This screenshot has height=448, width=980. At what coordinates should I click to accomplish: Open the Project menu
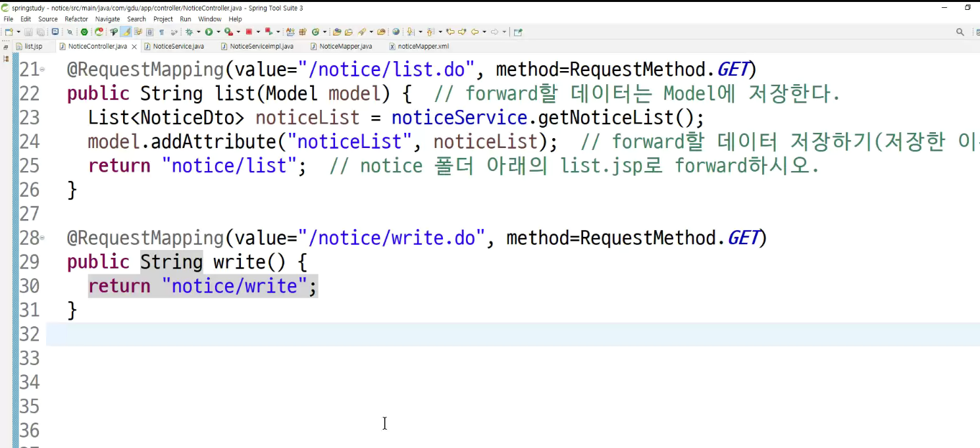click(163, 19)
